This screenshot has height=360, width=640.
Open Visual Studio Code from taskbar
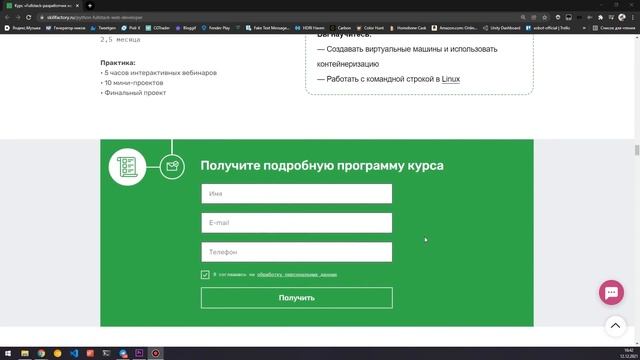point(74,353)
